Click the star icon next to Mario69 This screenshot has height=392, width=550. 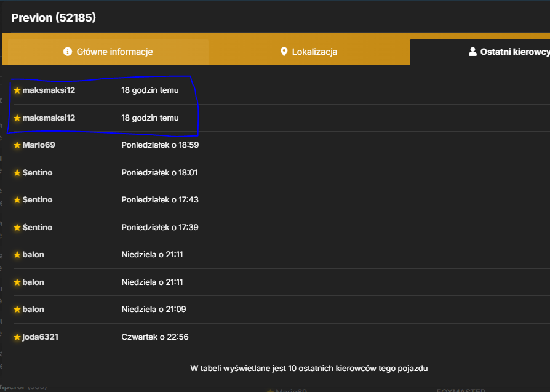17,145
